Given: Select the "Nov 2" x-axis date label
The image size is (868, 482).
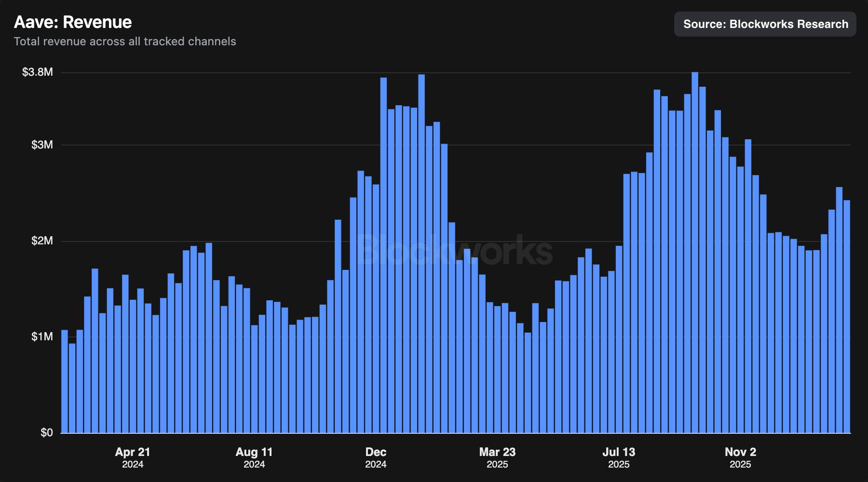Looking at the screenshot, I should pos(740,452).
